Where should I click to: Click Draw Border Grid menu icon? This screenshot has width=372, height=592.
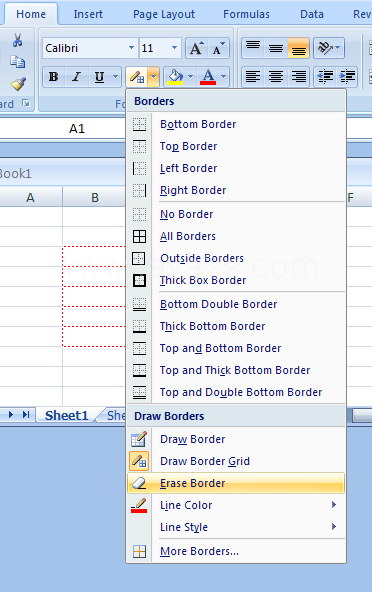[139, 461]
